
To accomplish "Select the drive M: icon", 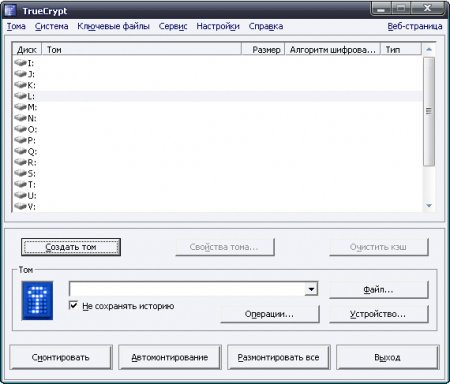I will pos(20,107).
